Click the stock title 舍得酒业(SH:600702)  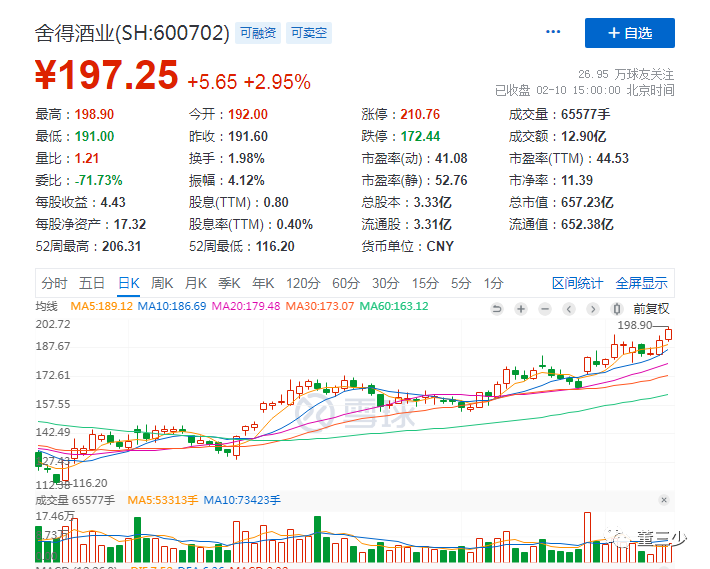click(x=132, y=33)
